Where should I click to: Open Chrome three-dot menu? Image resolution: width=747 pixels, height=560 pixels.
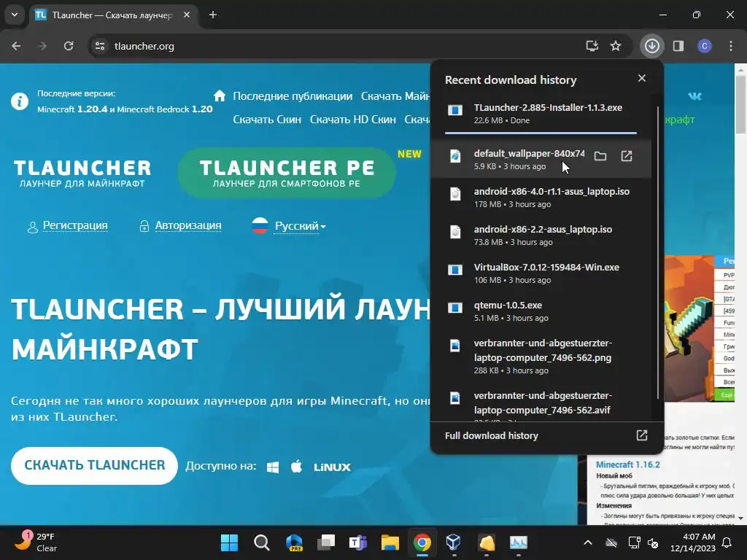click(731, 46)
